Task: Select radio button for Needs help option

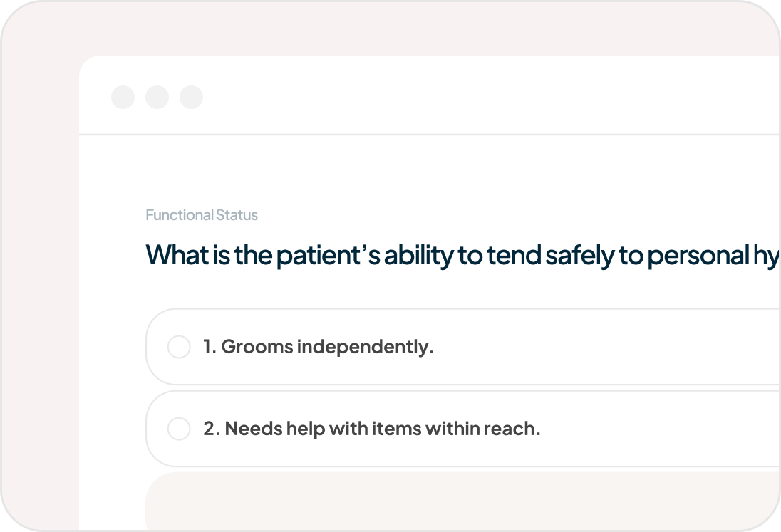Action: click(179, 429)
